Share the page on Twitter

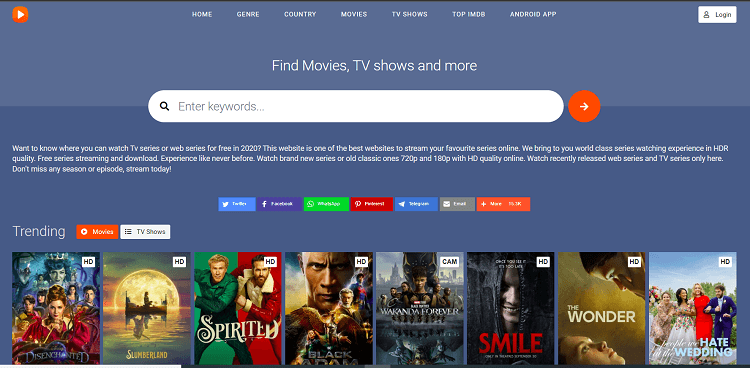tap(237, 204)
